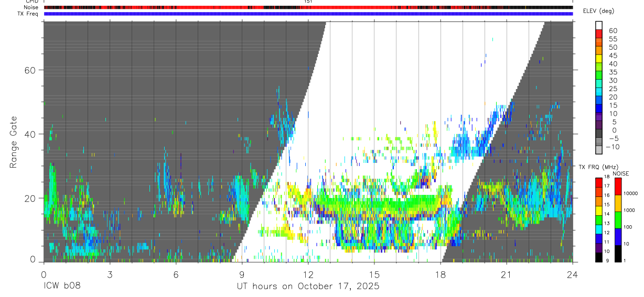
Task: Click the 'CPID' label at the top left
Action: pyautogui.click(x=32, y=2)
